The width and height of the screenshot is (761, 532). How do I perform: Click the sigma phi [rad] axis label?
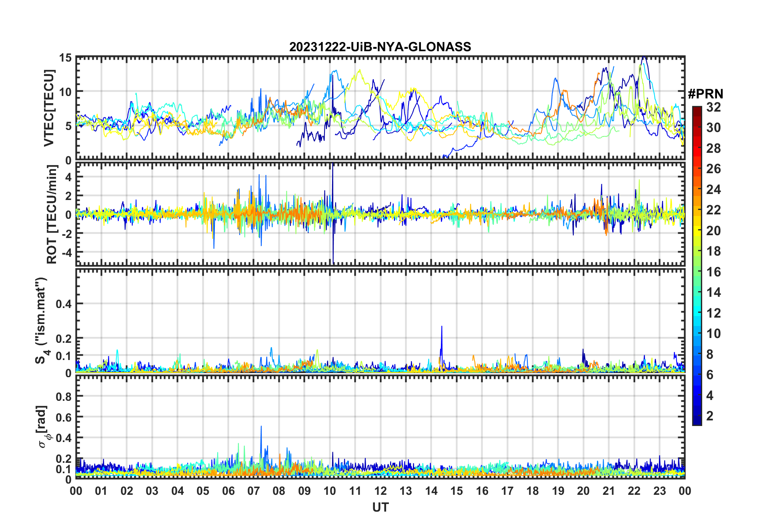[x=43, y=426]
